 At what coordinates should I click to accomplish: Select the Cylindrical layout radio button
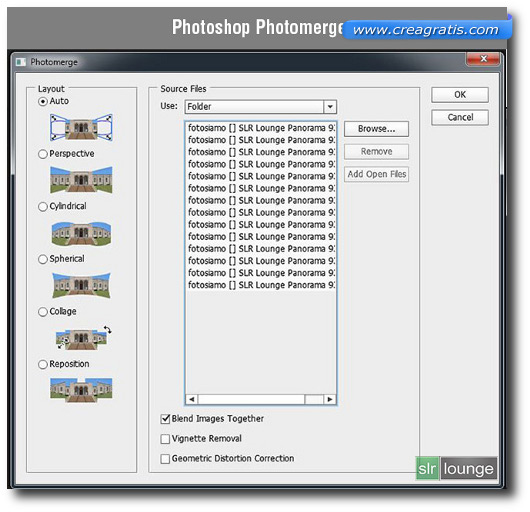click(x=43, y=206)
